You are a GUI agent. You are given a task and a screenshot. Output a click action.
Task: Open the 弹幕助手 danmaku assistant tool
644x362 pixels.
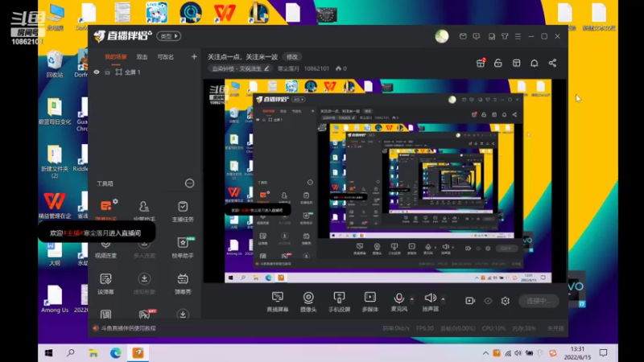(105, 210)
